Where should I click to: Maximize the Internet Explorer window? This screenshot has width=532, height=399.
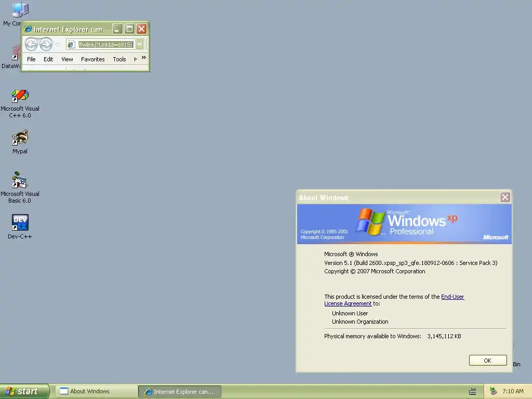click(x=129, y=29)
